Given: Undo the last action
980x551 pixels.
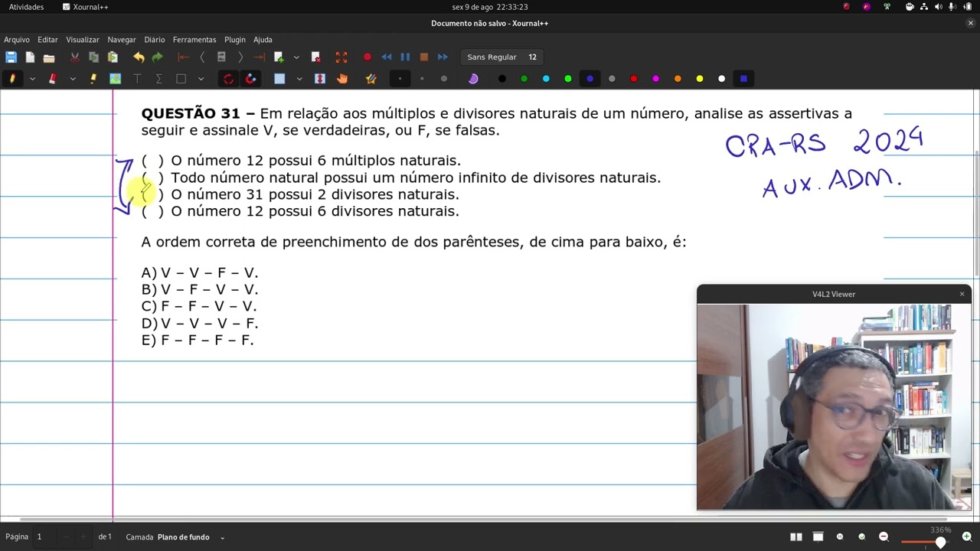Looking at the screenshot, I should pos(139,57).
